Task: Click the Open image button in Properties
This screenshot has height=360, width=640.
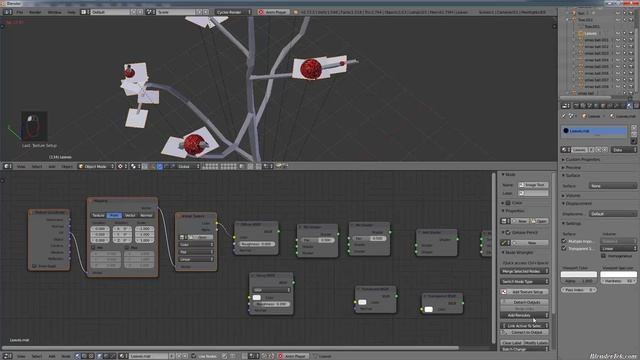Action: coord(539,221)
